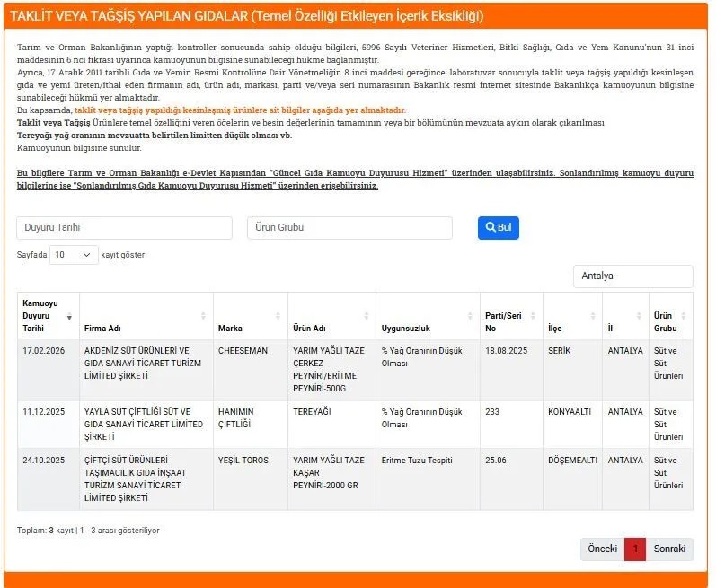Screen dimensions: 716x588
Task: Select page 1 in pagination
Action: pyautogui.click(x=635, y=549)
